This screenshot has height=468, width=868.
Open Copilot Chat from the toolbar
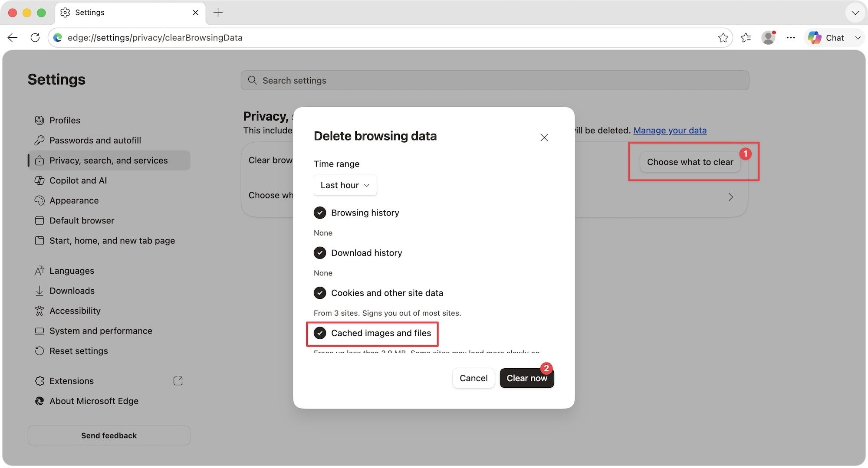pyautogui.click(x=826, y=38)
